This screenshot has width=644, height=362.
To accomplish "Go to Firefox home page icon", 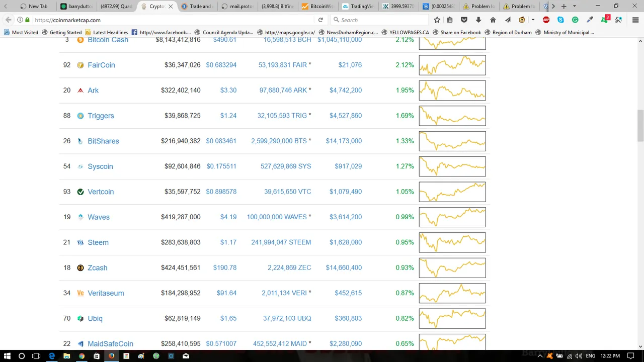I will 493,20.
